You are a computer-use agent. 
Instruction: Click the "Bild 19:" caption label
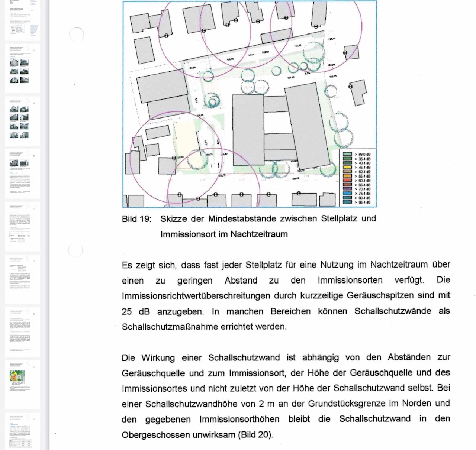[x=136, y=219]
